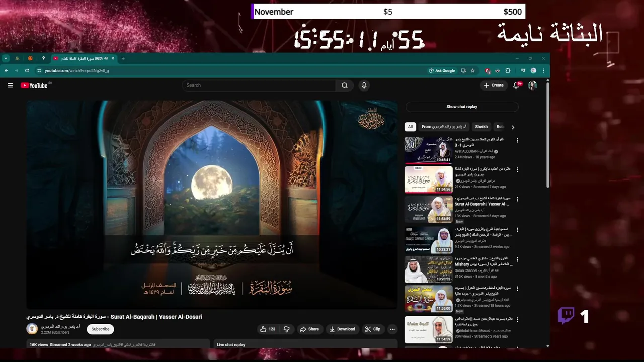
Task: Open options for Abdulrhman Mosad video
Action: point(517,319)
